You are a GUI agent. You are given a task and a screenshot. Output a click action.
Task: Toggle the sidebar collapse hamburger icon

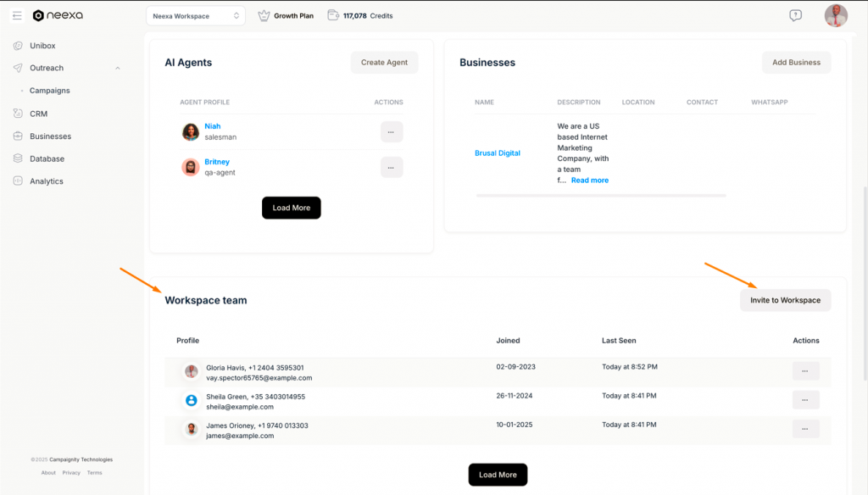tap(16, 14)
